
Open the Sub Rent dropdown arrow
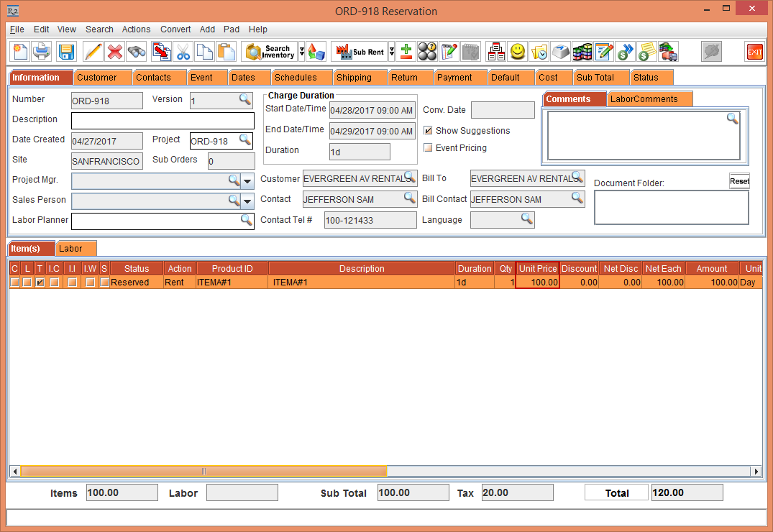click(x=392, y=52)
